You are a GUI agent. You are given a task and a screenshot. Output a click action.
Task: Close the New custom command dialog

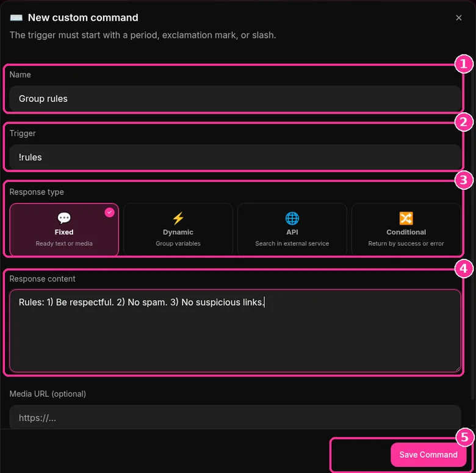pos(458,18)
